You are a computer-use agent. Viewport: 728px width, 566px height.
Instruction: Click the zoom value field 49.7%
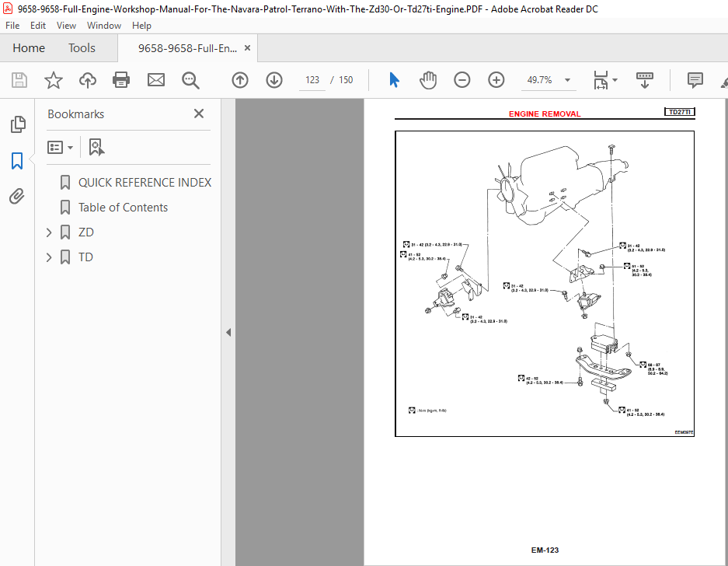pos(539,80)
